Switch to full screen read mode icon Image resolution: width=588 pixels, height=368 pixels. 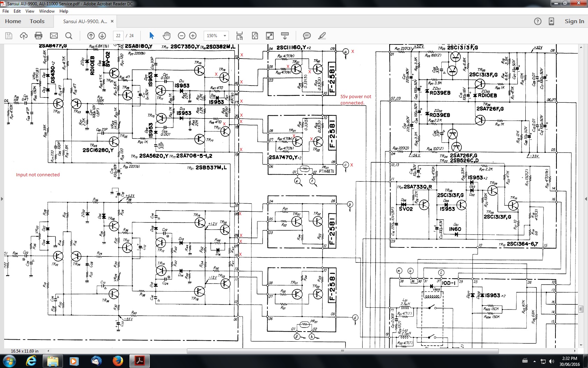pos(270,36)
